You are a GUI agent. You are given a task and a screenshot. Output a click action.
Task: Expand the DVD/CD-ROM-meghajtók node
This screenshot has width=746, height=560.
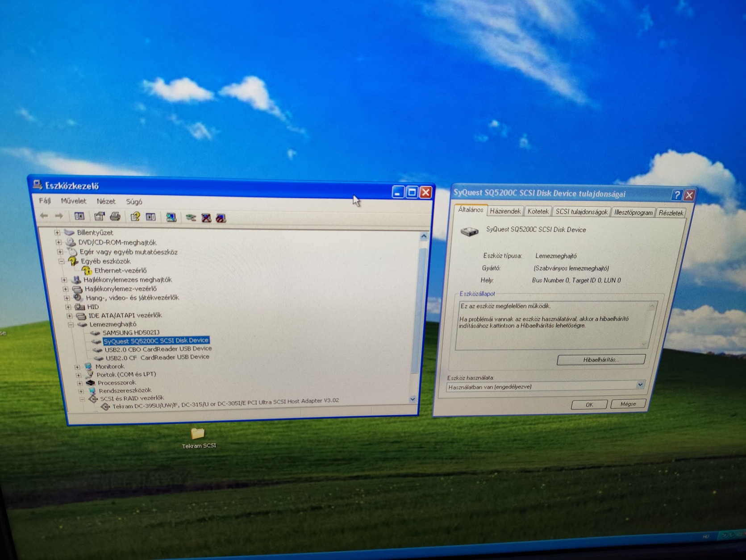58,242
